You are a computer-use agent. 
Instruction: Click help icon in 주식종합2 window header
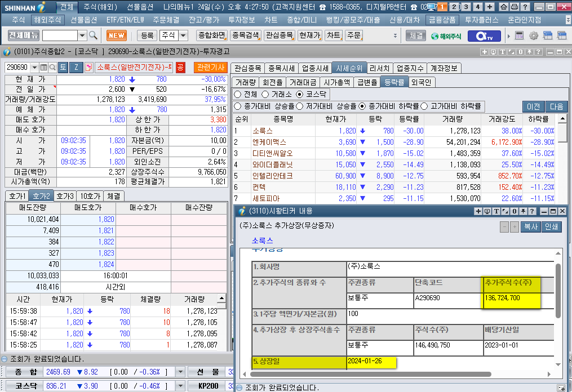pyautogui.click(x=538, y=52)
